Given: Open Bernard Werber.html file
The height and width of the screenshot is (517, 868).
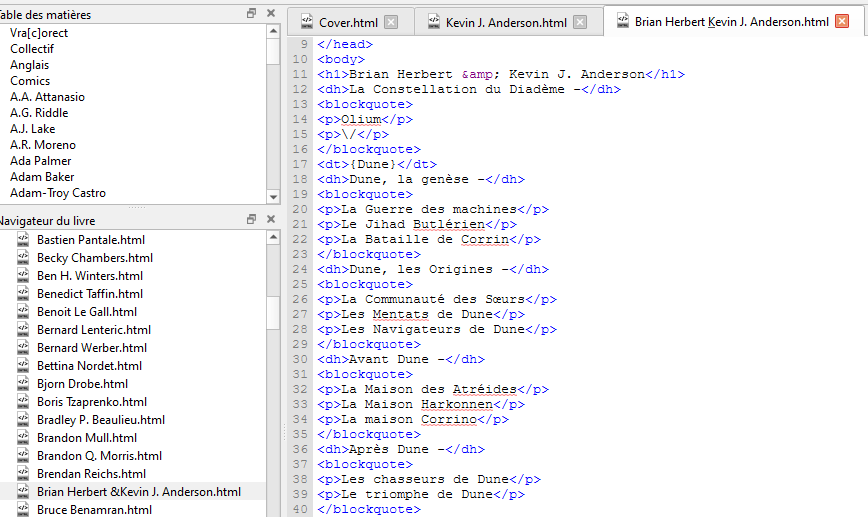Looking at the screenshot, I should pyautogui.click(x=92, y=348).
